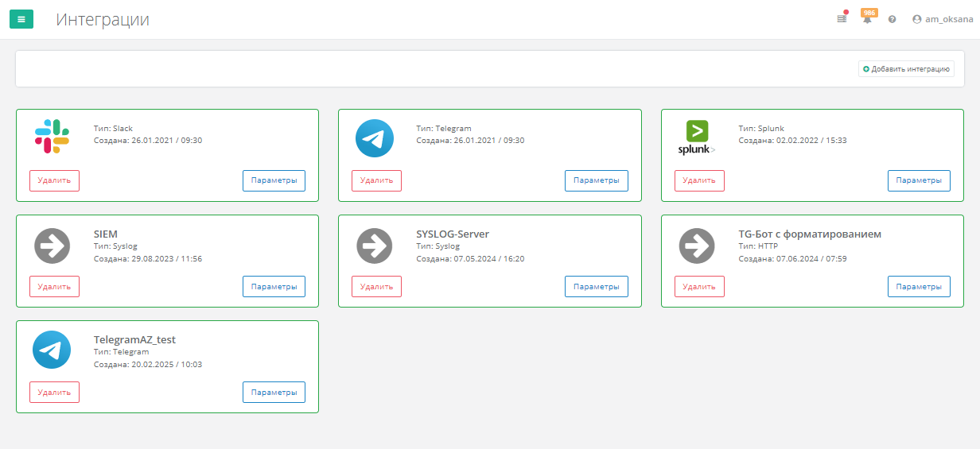Click the Тип: Splunk label
The image size is (980, 449).
pyautogui.click(x=761, y=128)
